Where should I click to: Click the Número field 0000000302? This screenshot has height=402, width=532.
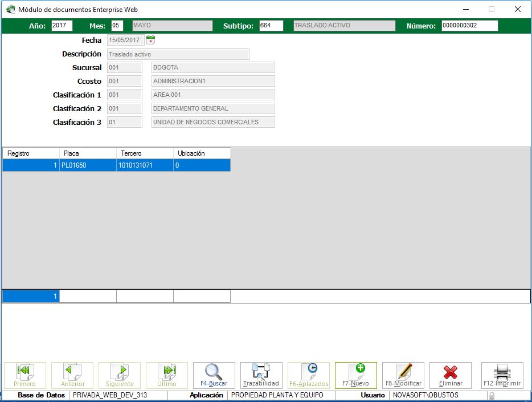click(x=469, y=26)
